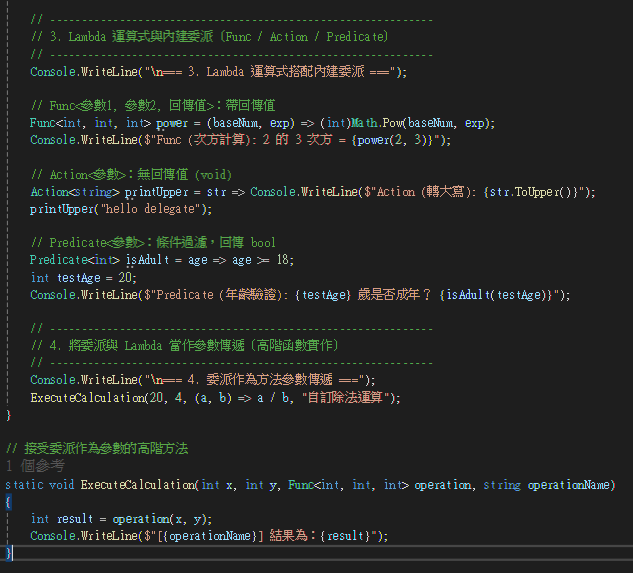The image size is (633, 573).
Task: Click the '// Predicate<參數>' comment line
Action: tap(153, 243)
